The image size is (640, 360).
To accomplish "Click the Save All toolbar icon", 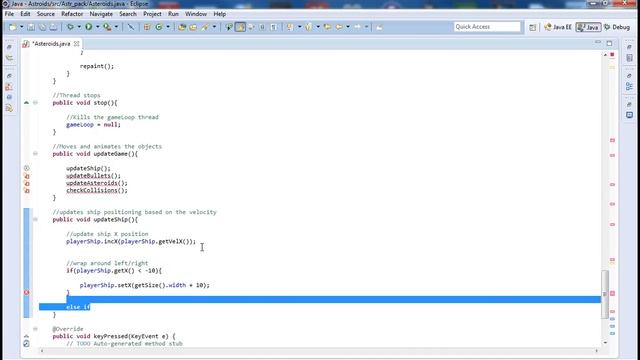I will [x=42, y=27].
